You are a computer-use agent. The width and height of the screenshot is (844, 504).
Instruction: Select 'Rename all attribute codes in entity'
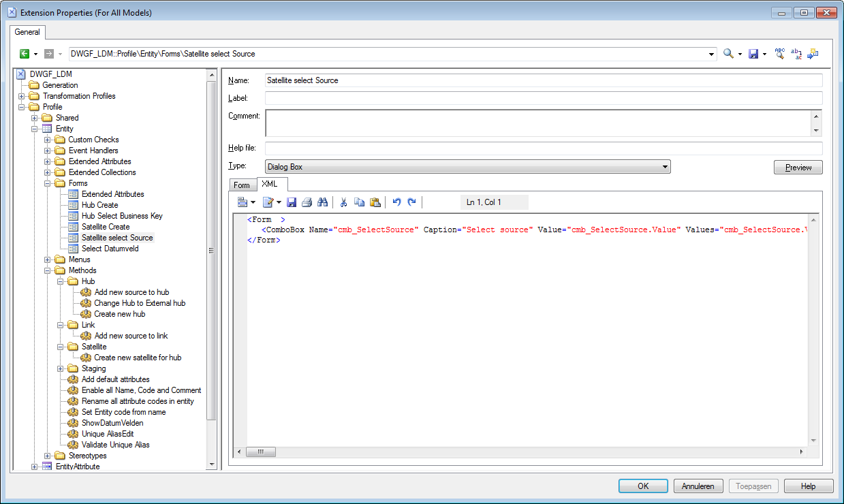pos(138,401)
